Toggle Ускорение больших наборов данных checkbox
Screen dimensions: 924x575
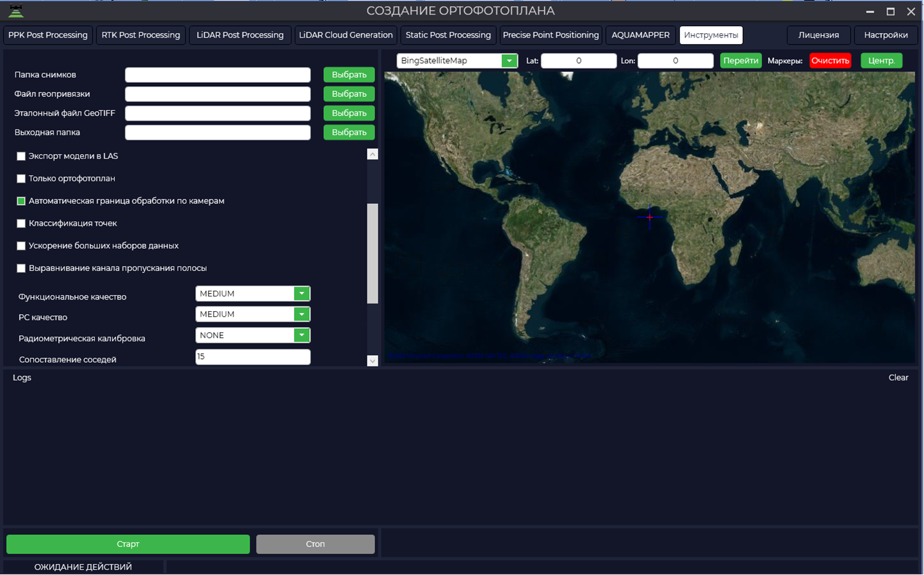point(21,245)
